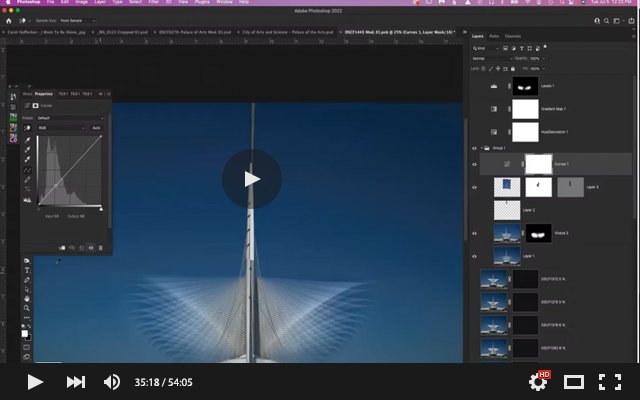
Task: Switch to the Palace of Arts Mod document tab
Action: [195, 32]
